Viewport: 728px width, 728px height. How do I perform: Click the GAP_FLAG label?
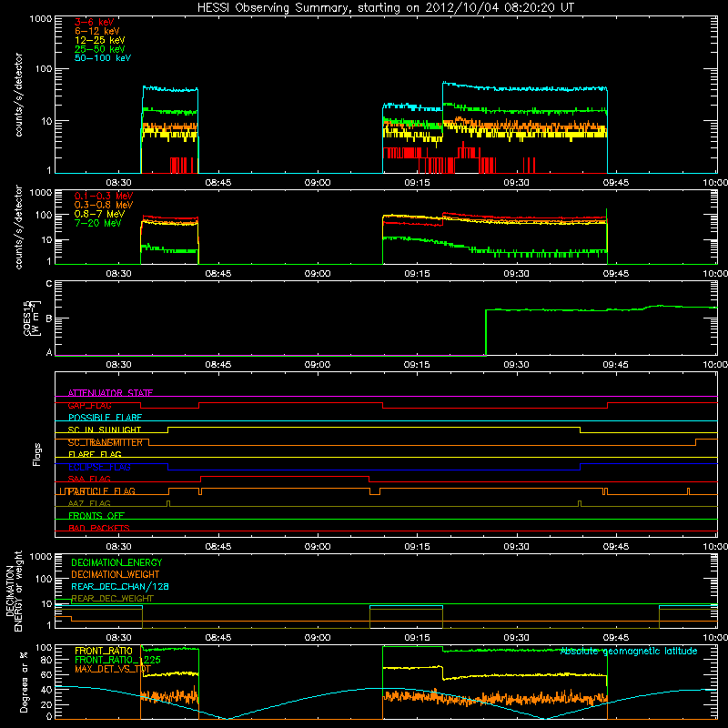point(89,405)
